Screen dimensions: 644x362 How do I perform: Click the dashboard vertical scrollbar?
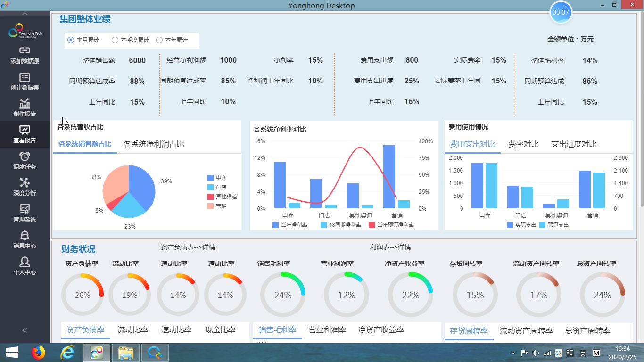point(641,109)
